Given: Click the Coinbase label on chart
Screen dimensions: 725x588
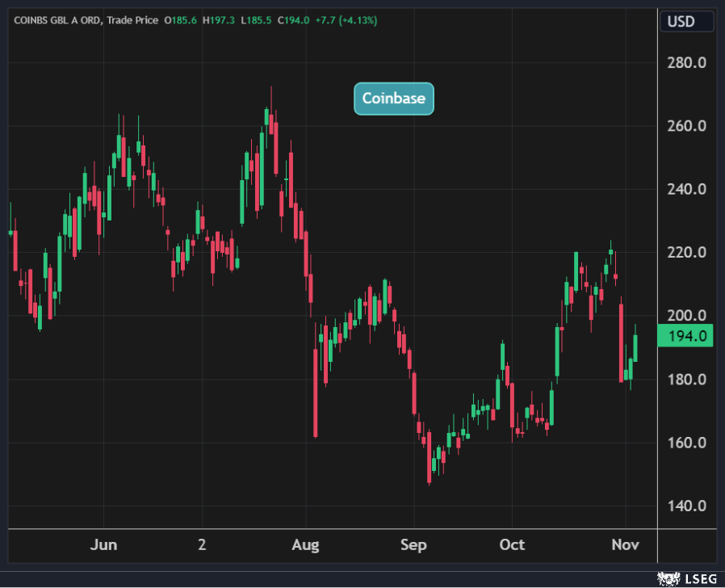Looking at the screenshot, I should click(394, 99).
